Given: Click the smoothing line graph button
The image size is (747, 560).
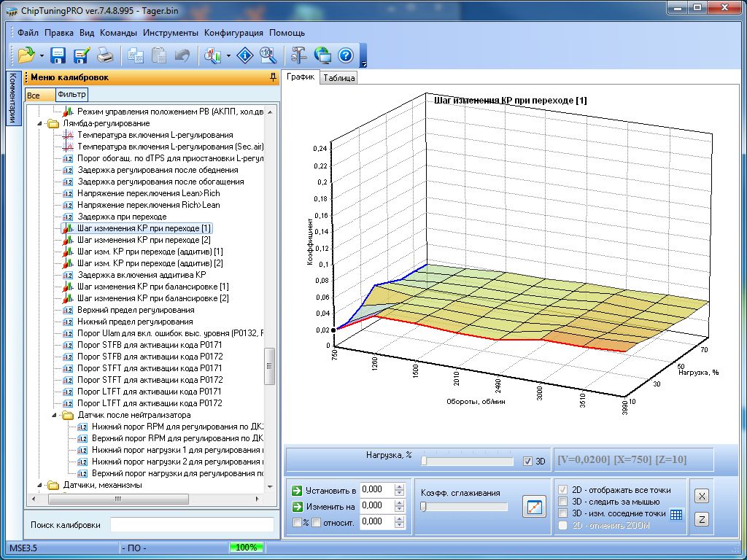Looking at the screenshot, I should coord(534,507).
